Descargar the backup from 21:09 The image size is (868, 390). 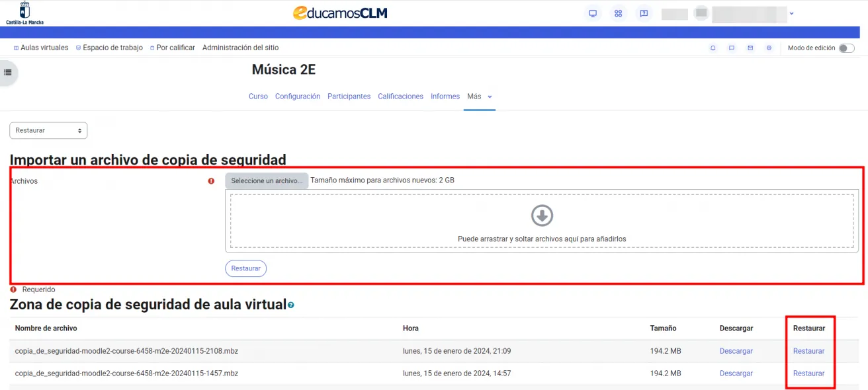(736, 351)
